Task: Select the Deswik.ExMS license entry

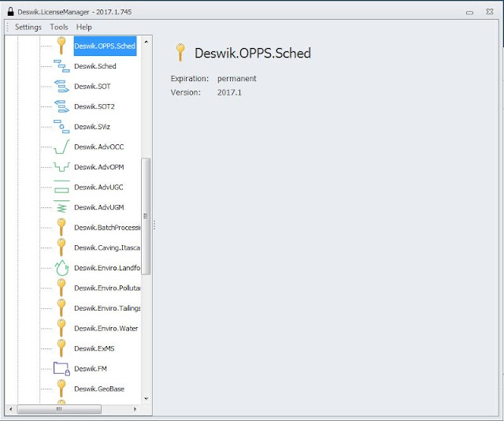Action: 94,348
